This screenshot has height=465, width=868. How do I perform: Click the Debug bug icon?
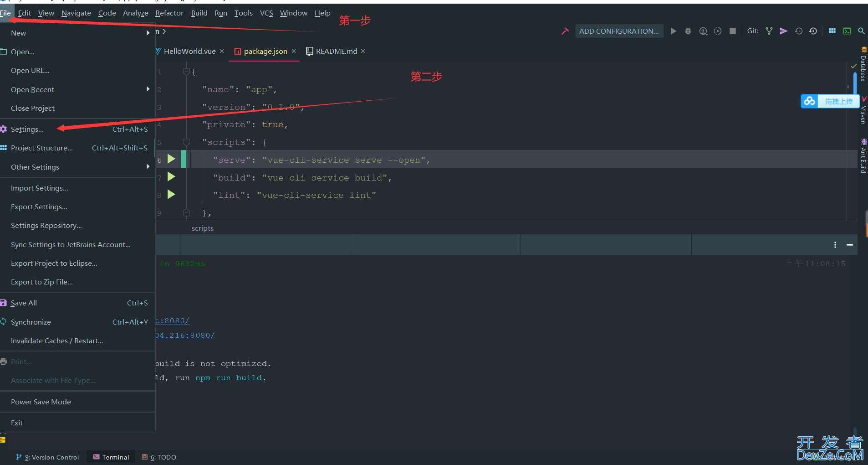688,31
